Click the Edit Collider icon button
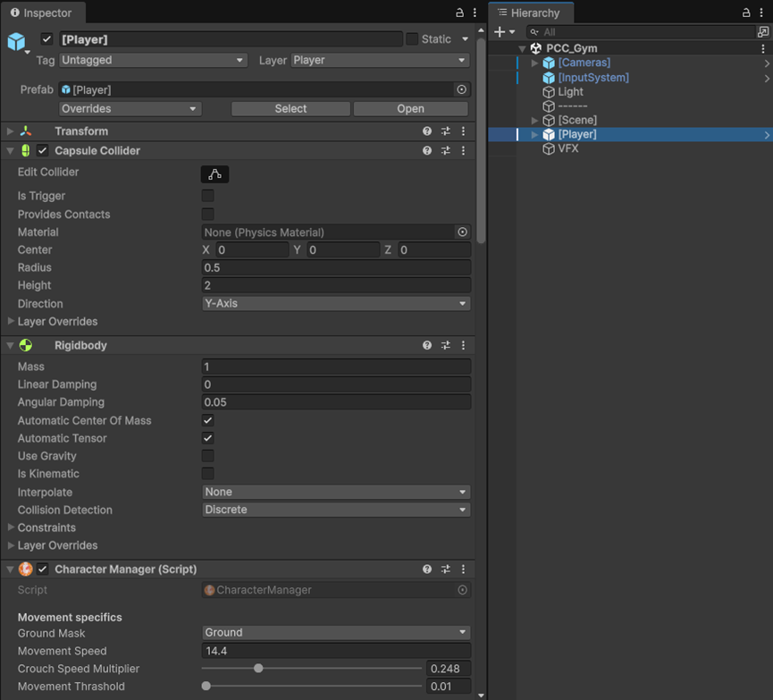 (x=214, y=173)
